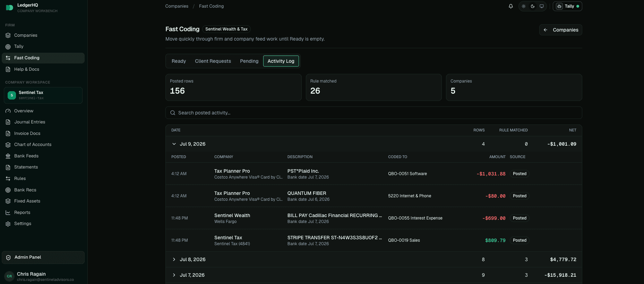The height and width of the screenshot is (284, 644).
Task: Click the Overview gauge icon
Action: (x=8, y=111)
